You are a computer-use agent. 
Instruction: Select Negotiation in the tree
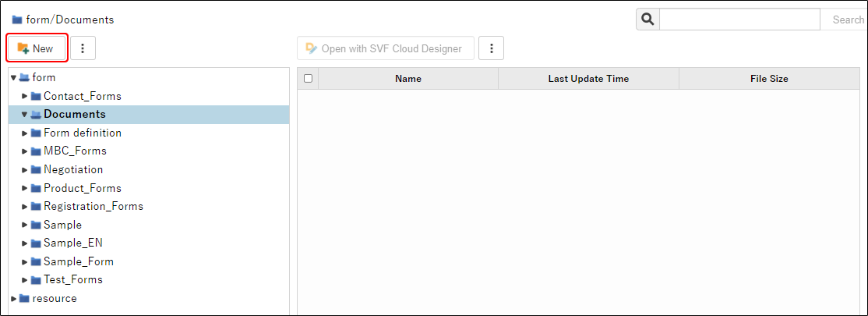(x=73, y=169)
